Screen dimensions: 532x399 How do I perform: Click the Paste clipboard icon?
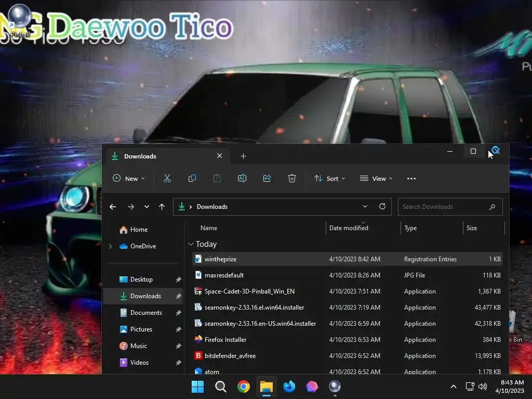click(x=217, y=179)
